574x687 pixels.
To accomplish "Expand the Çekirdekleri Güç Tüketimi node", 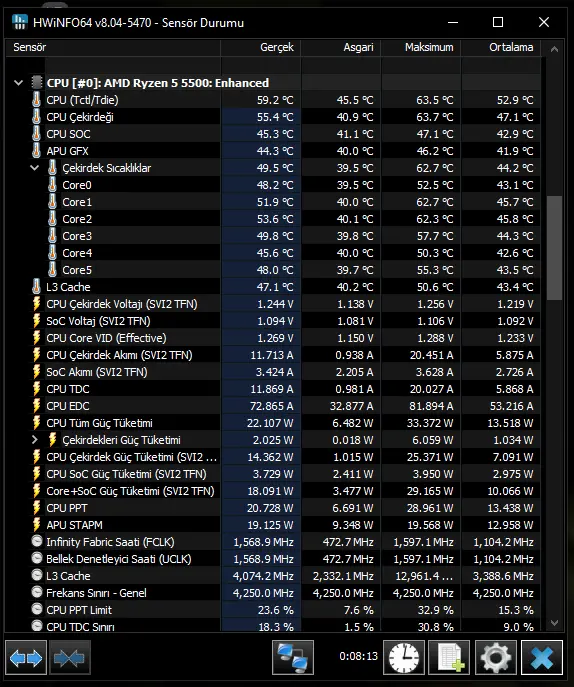I will [x=35, y=439].
